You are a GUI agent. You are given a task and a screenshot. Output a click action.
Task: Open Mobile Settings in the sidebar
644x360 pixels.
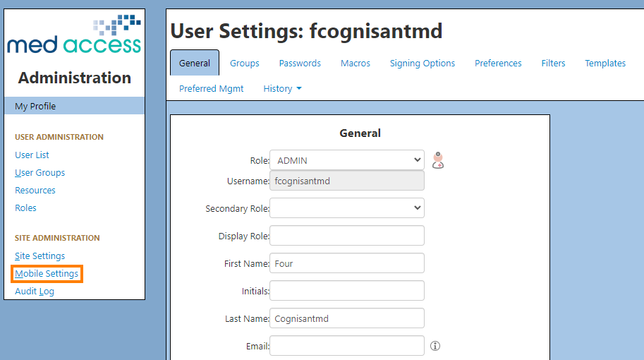(x=47, y=274)
